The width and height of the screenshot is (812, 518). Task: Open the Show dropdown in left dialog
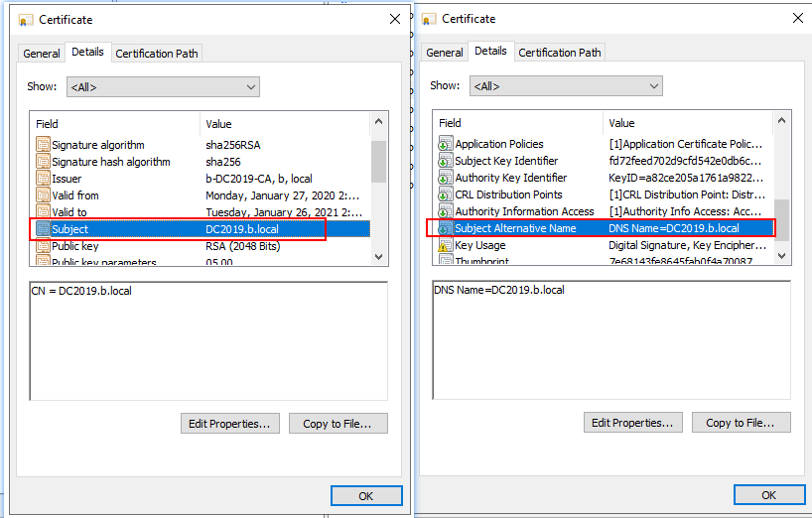point(163,87)
